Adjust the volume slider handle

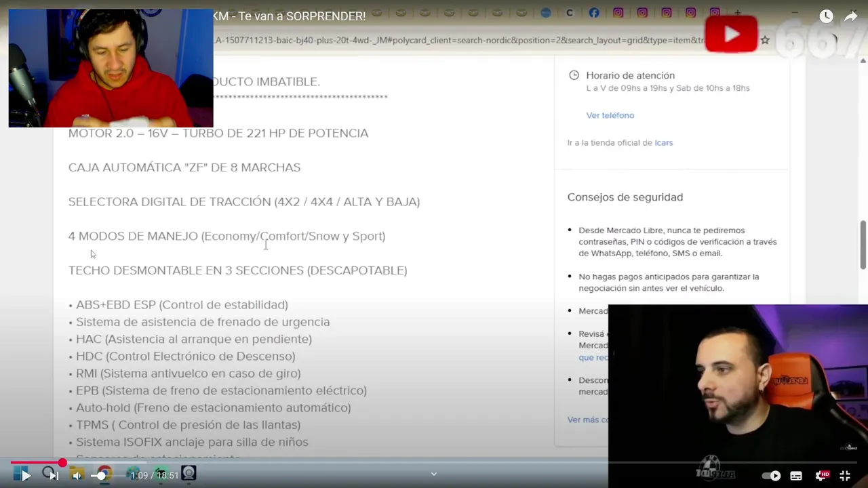[101, 475]
